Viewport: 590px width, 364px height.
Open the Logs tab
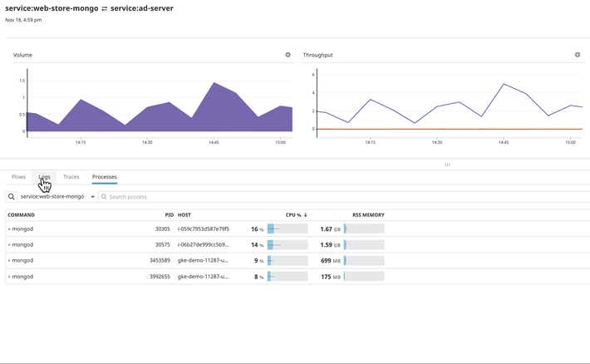tap(45, 177)
